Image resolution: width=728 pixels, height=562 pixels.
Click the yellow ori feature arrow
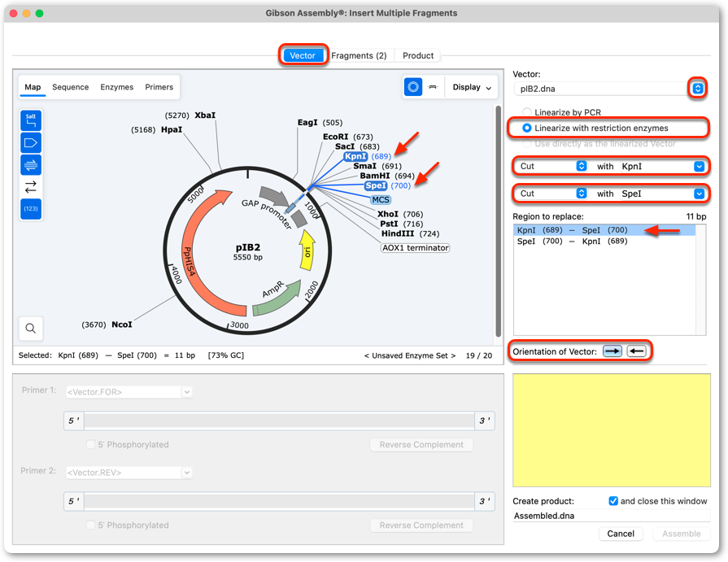[x=307, y=251]
